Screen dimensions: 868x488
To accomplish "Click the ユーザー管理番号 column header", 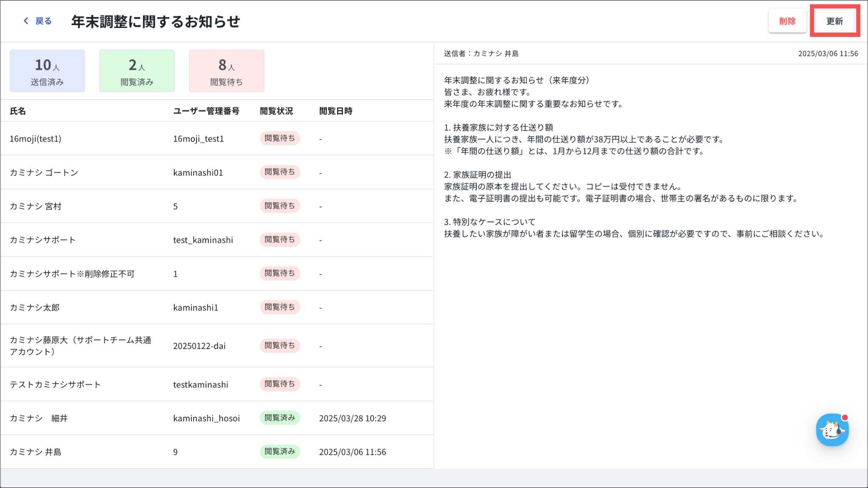I will 206,111.
